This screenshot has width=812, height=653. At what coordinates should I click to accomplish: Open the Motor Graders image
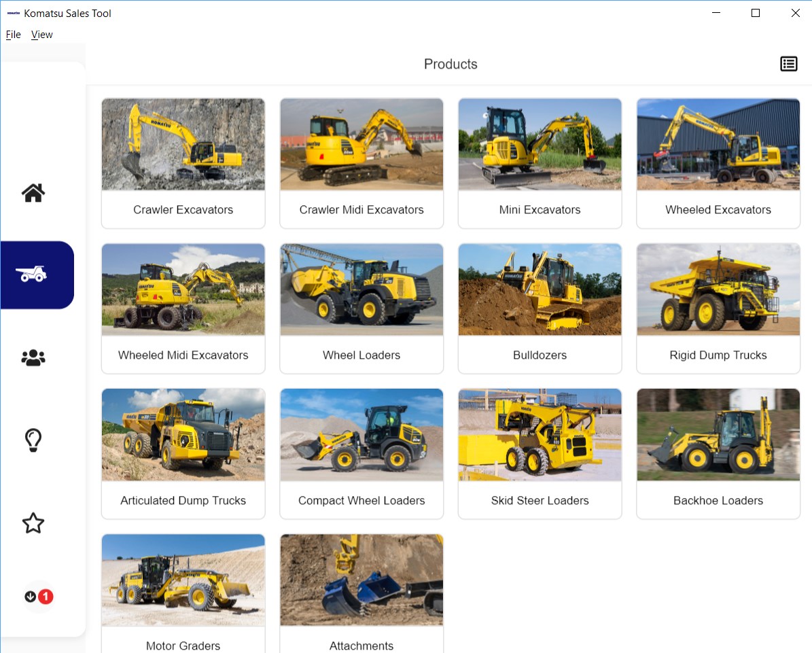[x=183, y=580]
